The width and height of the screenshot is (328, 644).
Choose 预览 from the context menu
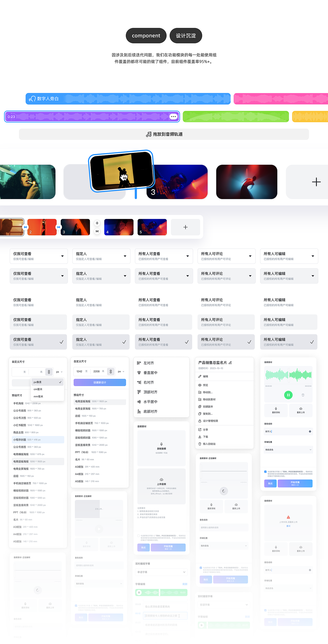pyautogui.click(x=224, y=385)
